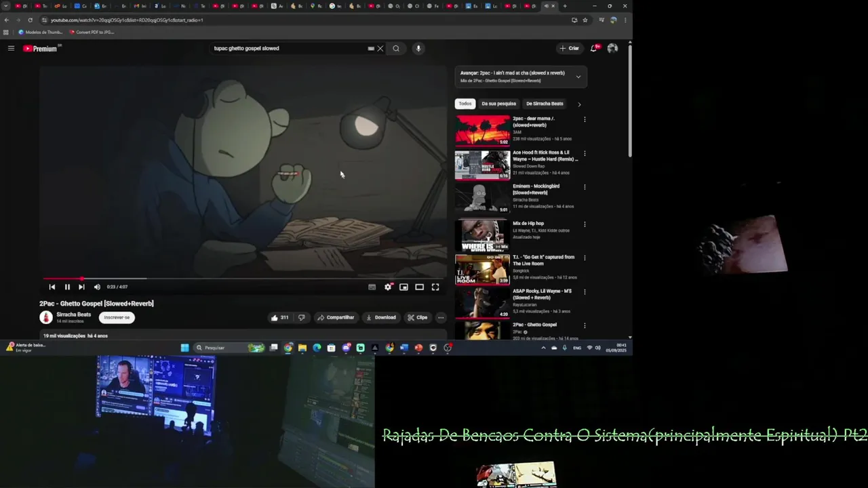This screenshot has width=868, height=488.
Task: Create a clip with Clipe button
Action: pyautogui.click(x=417, y=317)
